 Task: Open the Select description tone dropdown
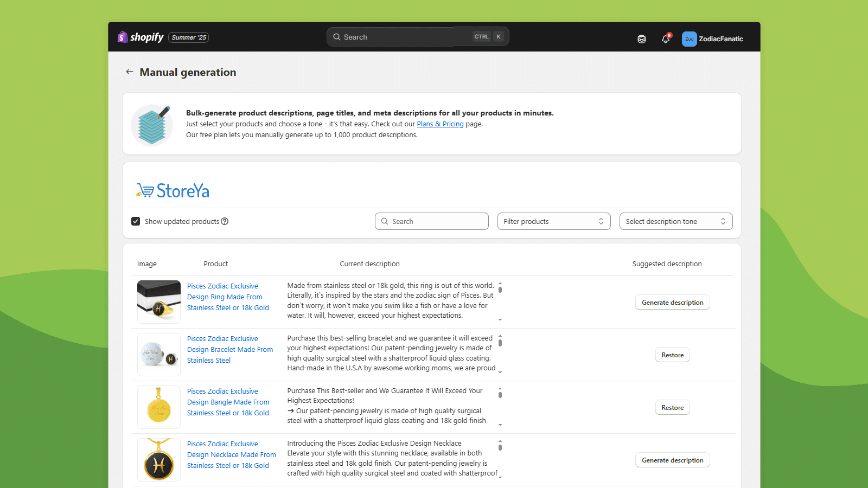(x=675, y=221)
